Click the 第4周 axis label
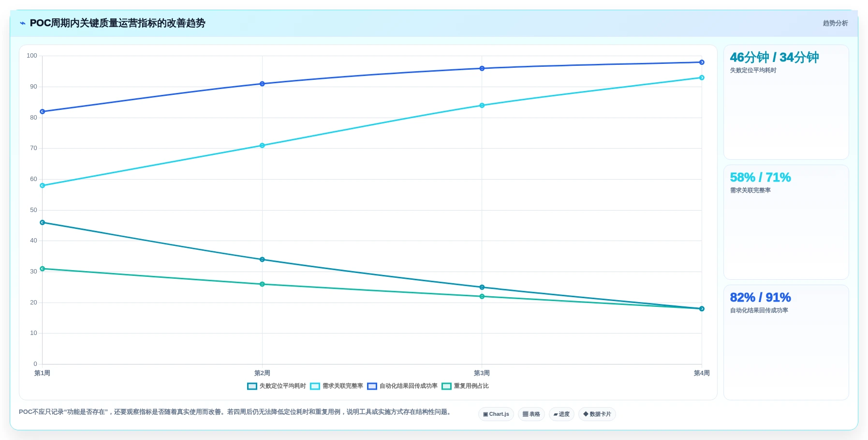Screen dimensions: 868x440 tap(702, 373)
